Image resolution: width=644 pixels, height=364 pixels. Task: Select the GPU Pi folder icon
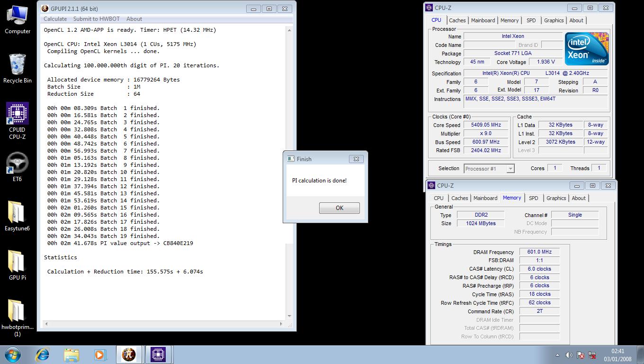tap(18, 265)
